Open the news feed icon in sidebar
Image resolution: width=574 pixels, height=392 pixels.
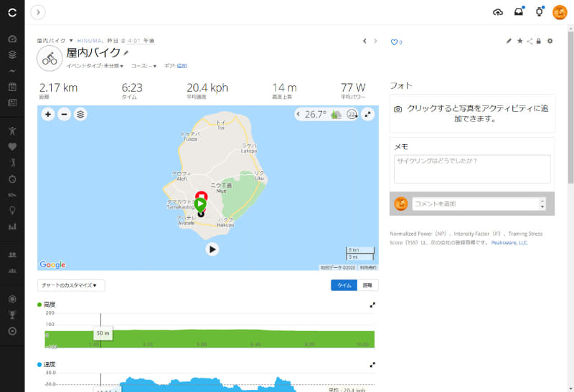12,102
